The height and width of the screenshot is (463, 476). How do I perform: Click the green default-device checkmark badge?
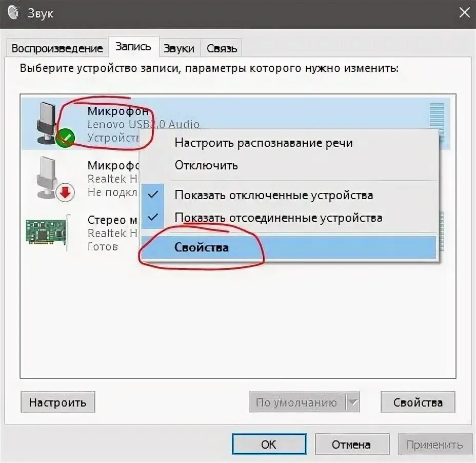(x=65, y=138)
